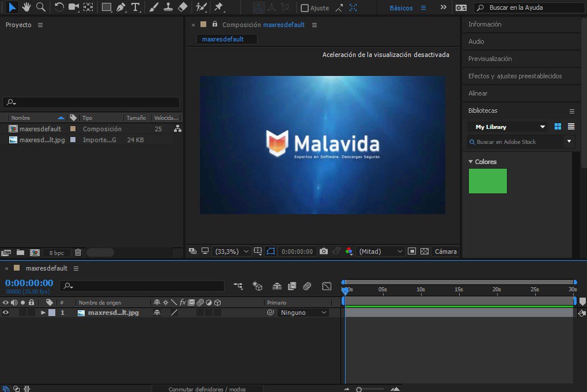Screen dimensions: 587x392
Task: Select the Rotation tool
Action: pyautogui.click(x=59, y=7)
